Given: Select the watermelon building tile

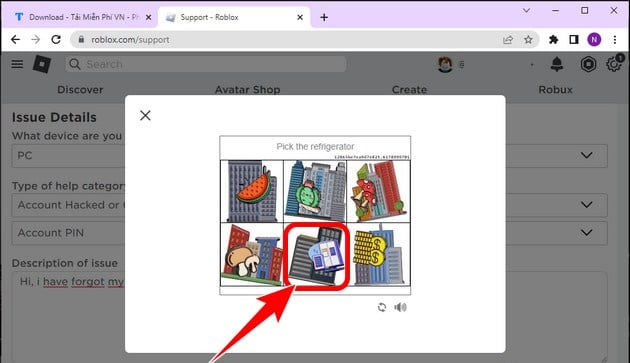Looking at the screenshot, I should (252, 191).
